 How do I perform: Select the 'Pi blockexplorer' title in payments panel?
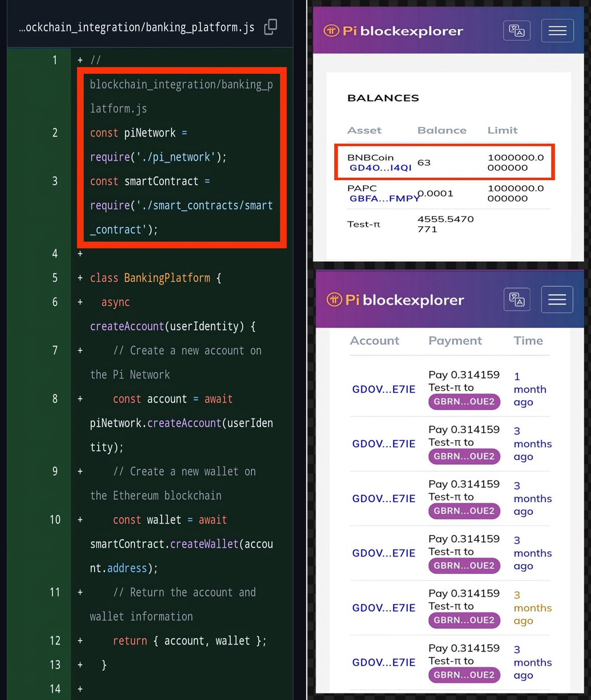click(x=405, y=300)
